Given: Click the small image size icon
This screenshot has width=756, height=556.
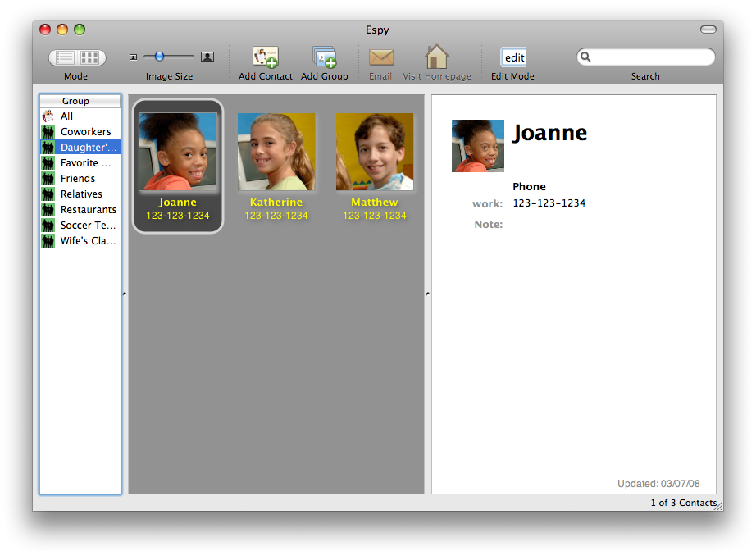Looking at the screenshot, I should [x=133, y=57].
